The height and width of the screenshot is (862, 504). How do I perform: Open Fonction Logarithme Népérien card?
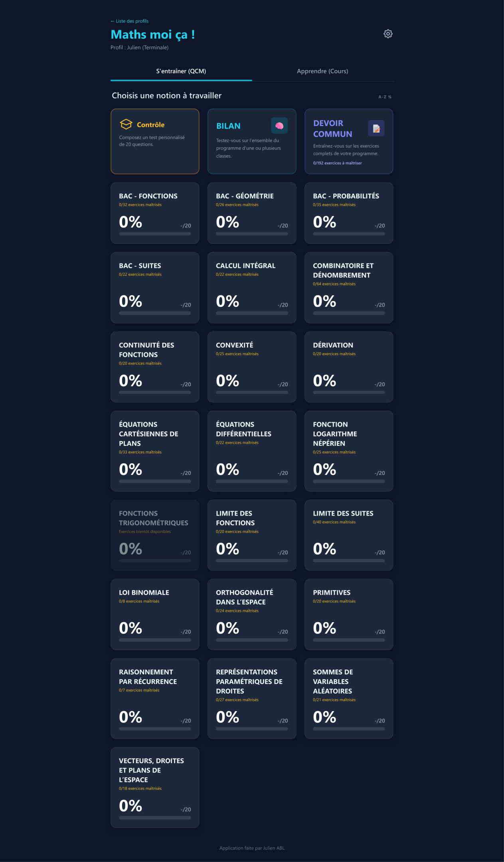coord(349,451)
